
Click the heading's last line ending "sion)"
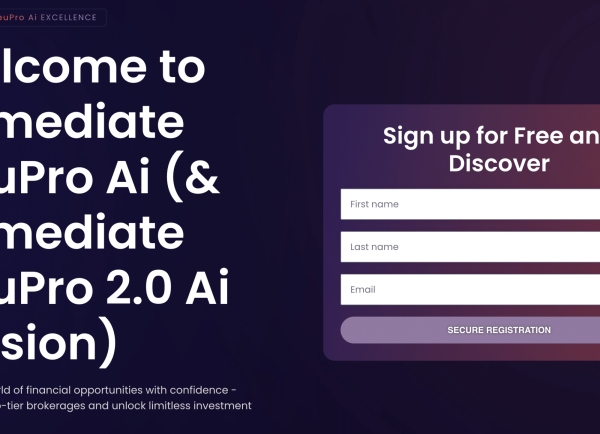(60, 345)
